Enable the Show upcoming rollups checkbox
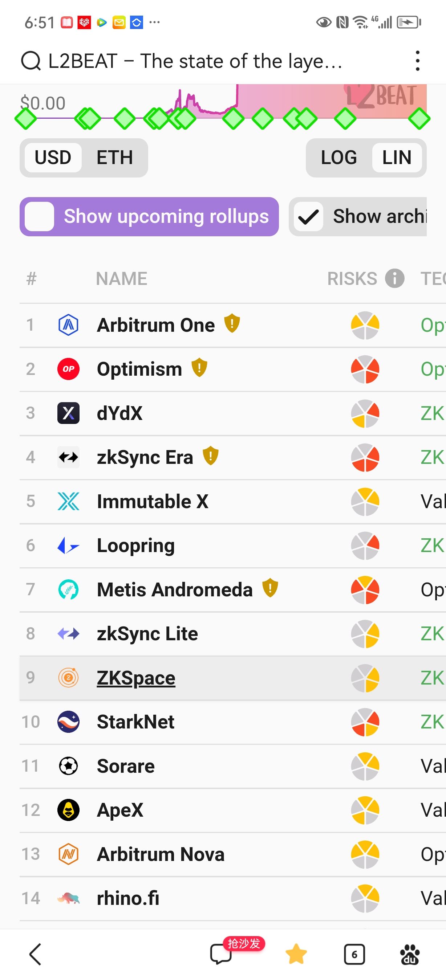This screenshot has height=980, width=446. click(x=39, y=216)
